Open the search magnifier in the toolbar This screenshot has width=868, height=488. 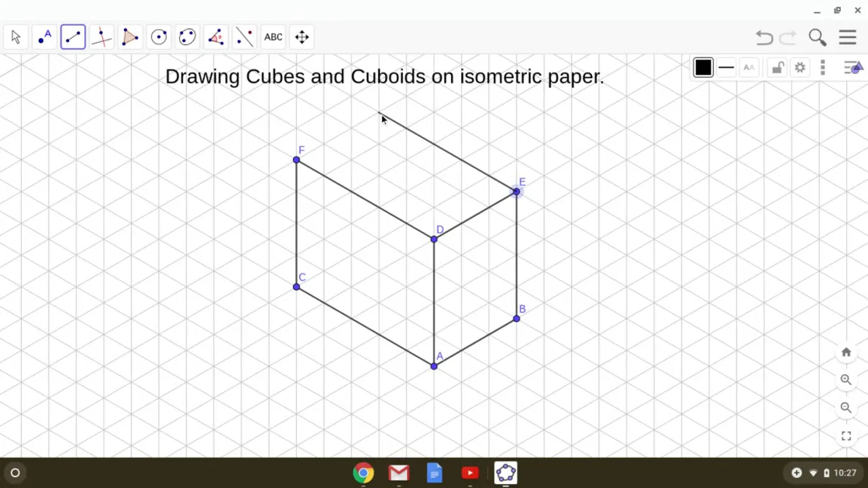pos(817,37)
